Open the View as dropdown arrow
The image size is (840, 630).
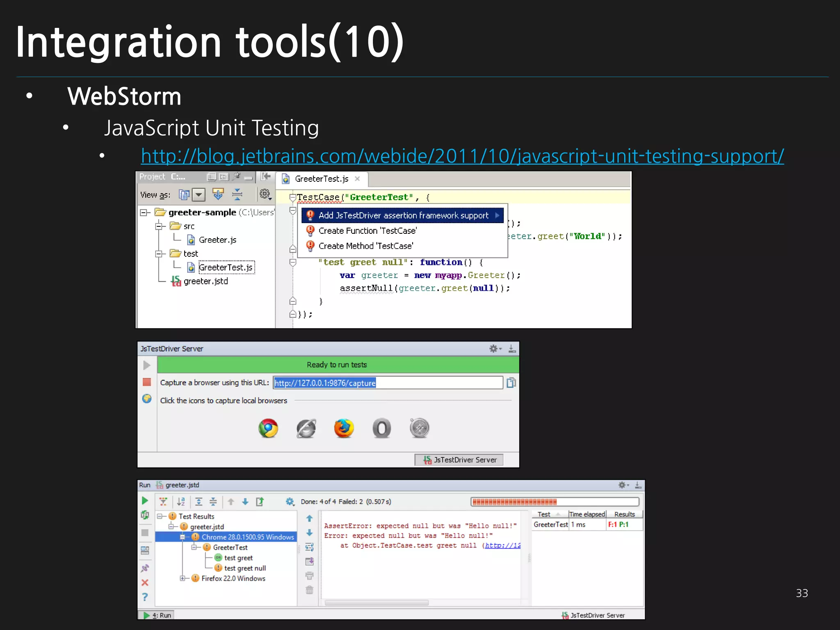click(x=199, y=194)
